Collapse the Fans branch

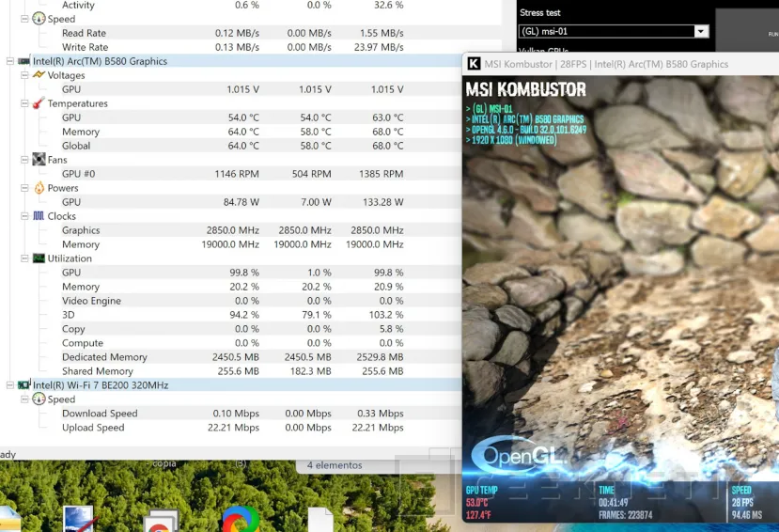[x=24, y=160]
